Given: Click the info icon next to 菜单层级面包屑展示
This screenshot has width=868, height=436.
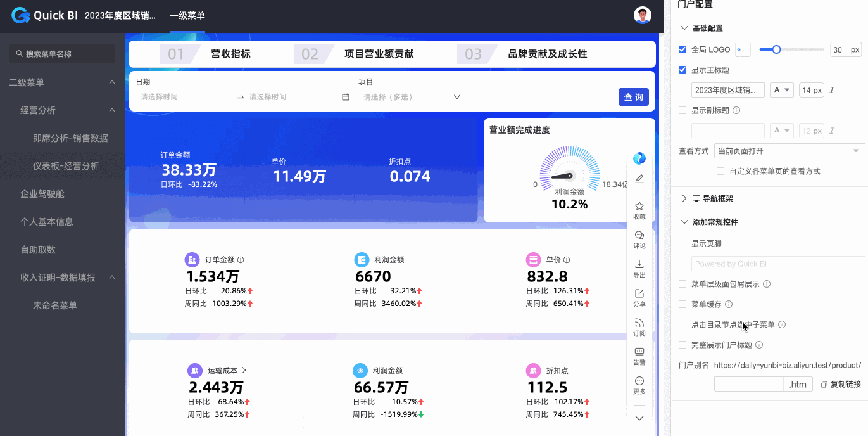Looking at the screenshot, I should (x=767, y=284).
